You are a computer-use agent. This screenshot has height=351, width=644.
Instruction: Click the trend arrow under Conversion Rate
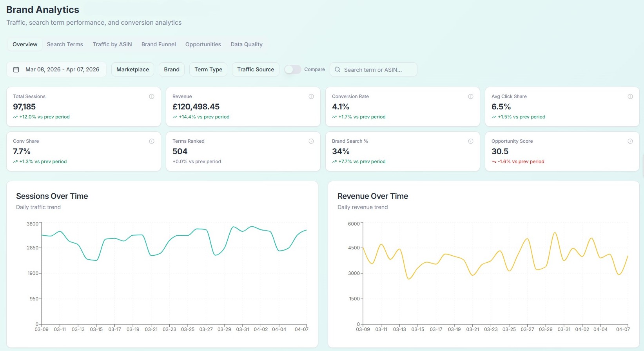coord(334,117)
